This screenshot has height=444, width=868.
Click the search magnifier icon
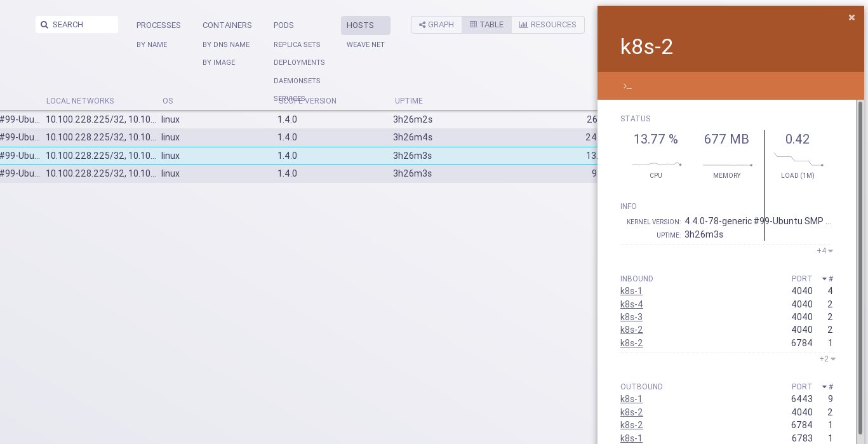point(44,25)
